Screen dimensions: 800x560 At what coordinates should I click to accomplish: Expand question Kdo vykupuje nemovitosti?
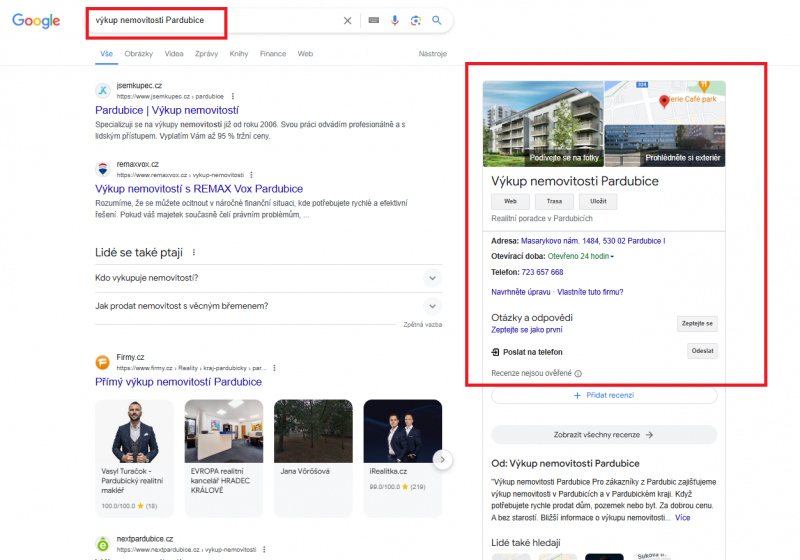coord(268,278)
